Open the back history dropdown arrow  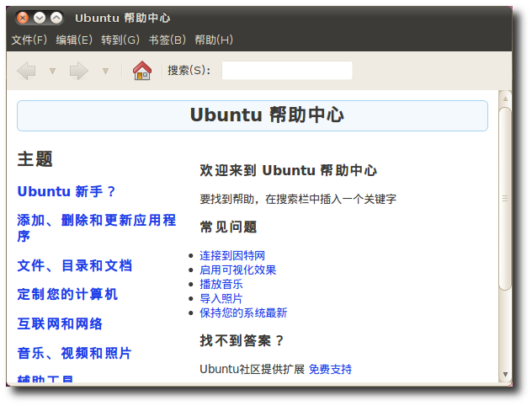[x=52, y=71]
